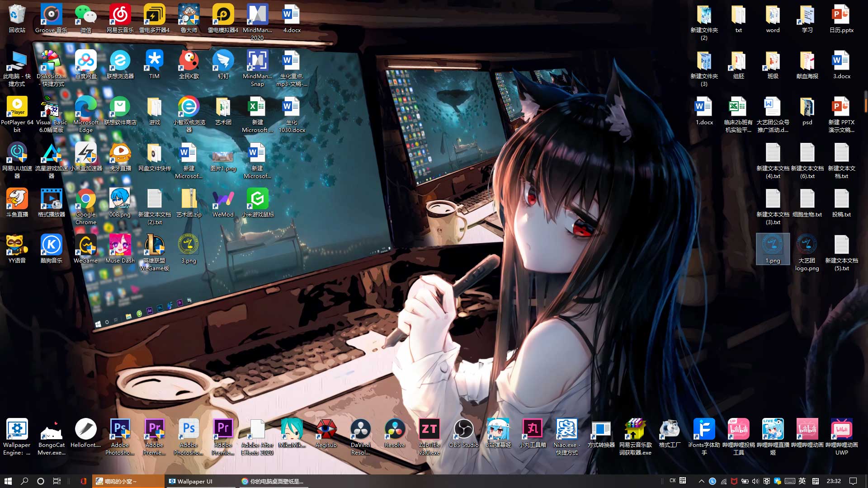The height and width of the screenshot is (488, 868).
Task: Click the 4.docx Word document icon
Action: pos(292,19)
